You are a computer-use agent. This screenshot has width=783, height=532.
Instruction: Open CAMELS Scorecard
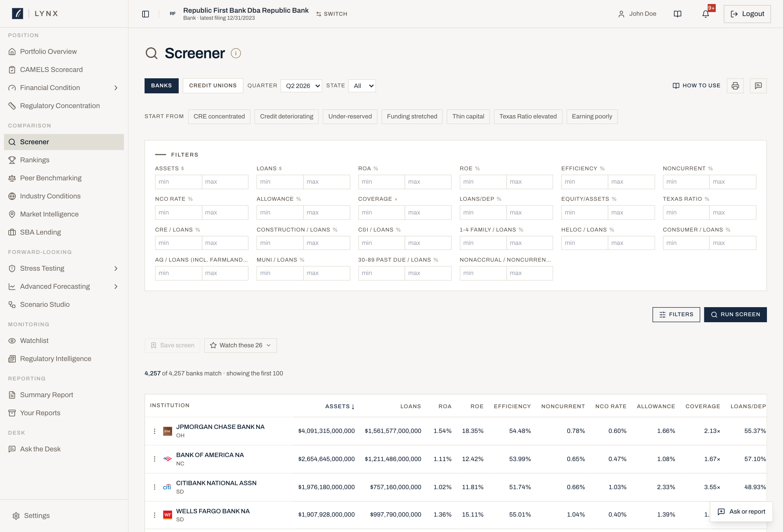click(64, 69)
